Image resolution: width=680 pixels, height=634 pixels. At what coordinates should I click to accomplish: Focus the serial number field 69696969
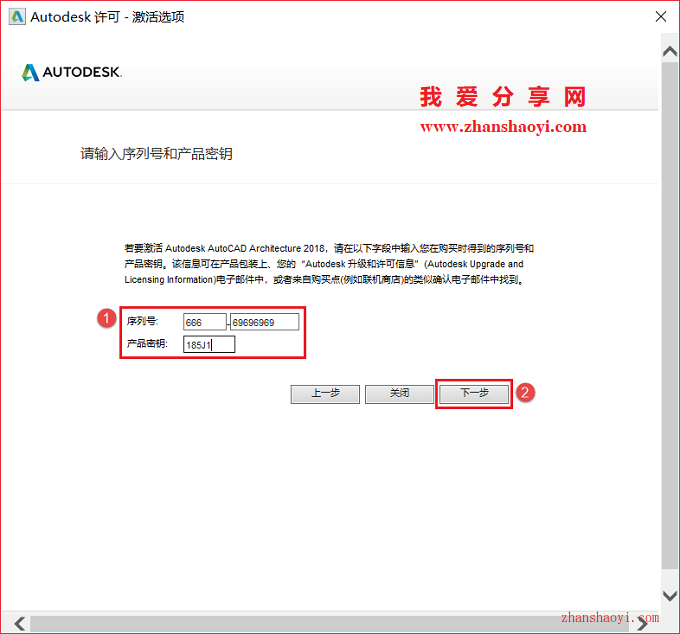tap(265, 322)
